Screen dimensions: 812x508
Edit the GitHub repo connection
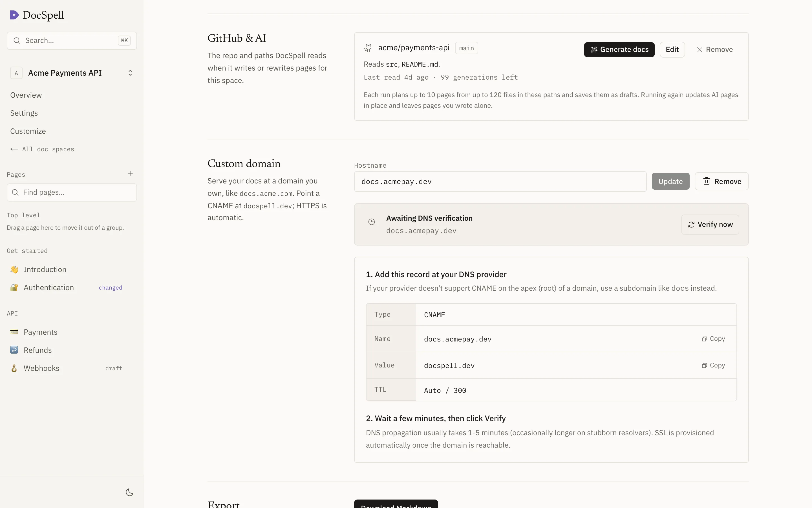tap(672, 50)
